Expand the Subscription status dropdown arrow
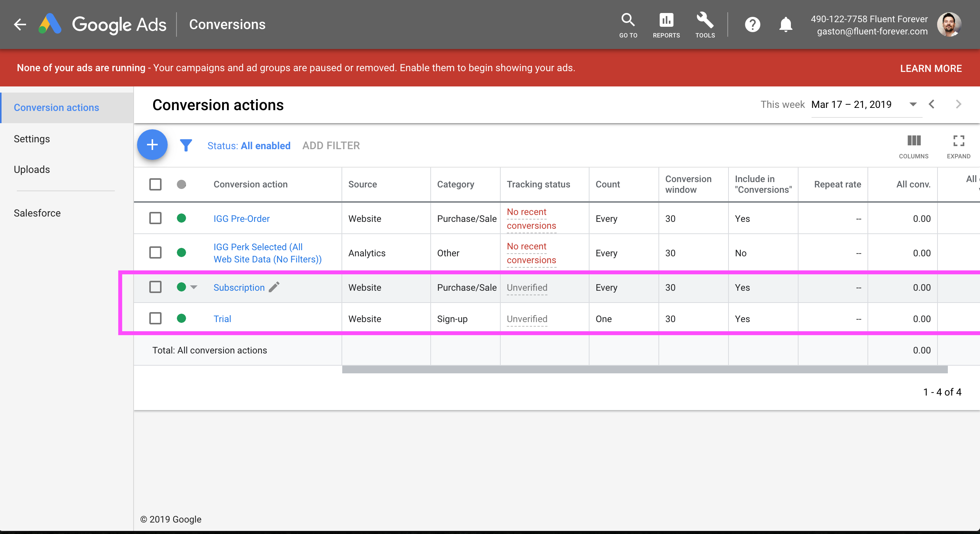Viewport: 980px width, 534px height. (194, 287)
